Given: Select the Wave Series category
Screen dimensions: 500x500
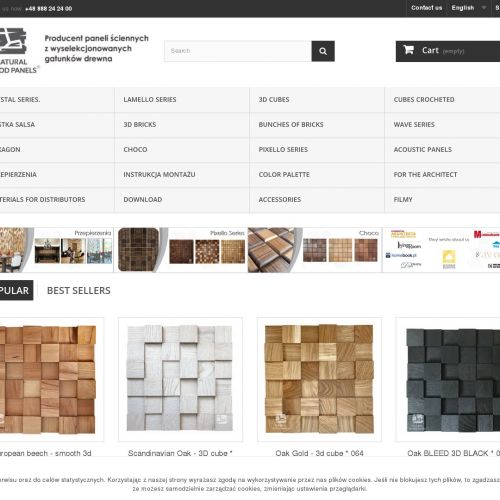Looking at the screenshot, I should pyautogui.click(x=443, y=125).
